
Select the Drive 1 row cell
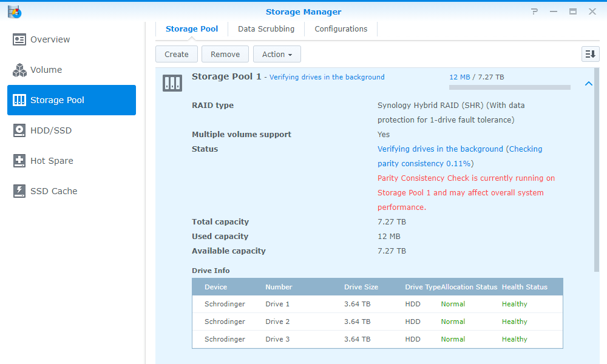277,304
